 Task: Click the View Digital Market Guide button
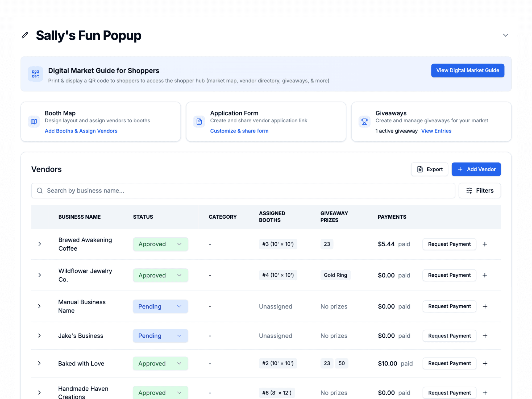click(467, 70)
